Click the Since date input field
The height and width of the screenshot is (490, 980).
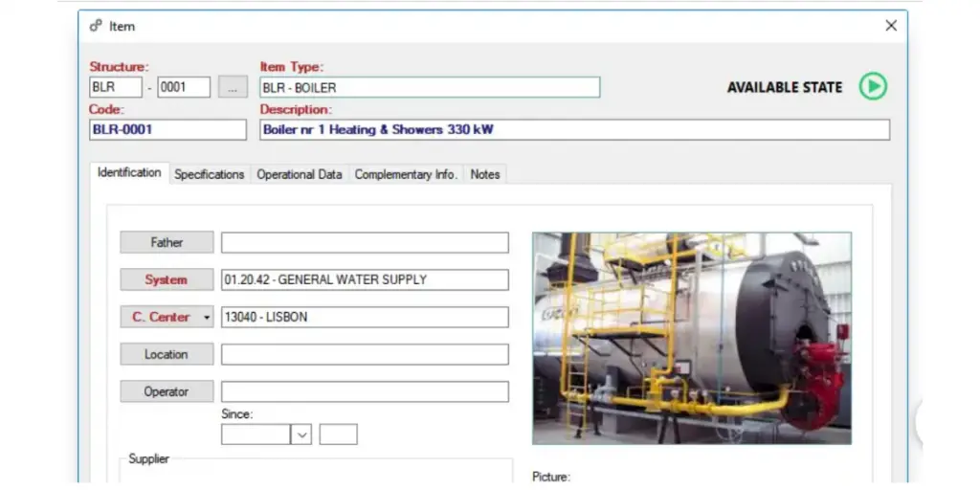point(256,434)
